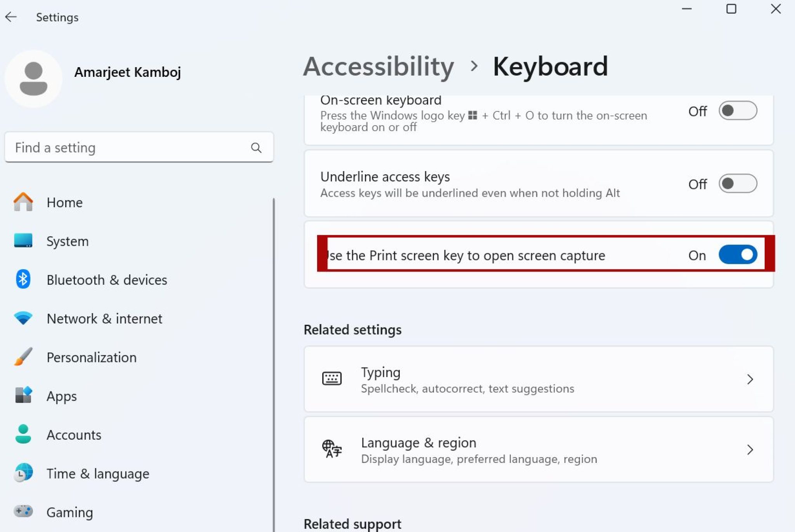Click the Bluetooth & devices icon
Viewport: 795px width, 532px height.
pos(23,279)
